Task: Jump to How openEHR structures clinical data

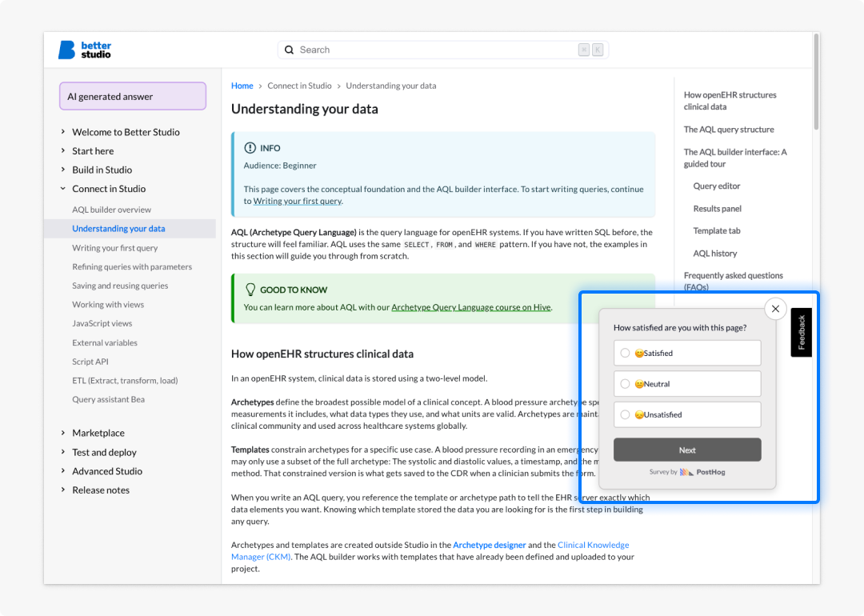Action: 730,101
